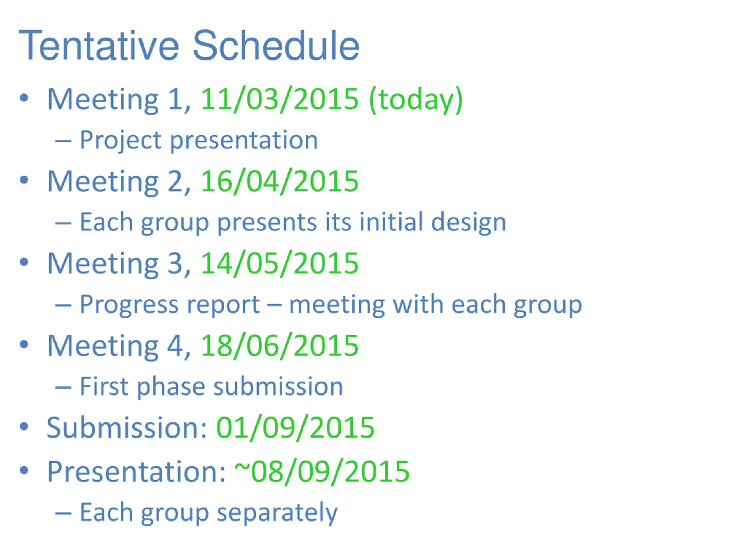This screenshot has height=560, width=747.
Task: Select the Meeting 4 bullet text
Action: tap(119, 346)
